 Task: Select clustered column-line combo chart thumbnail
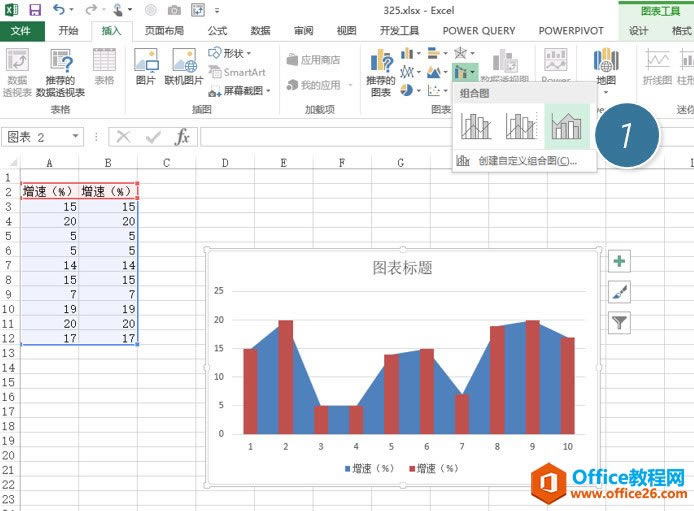(x=476, y=126)
